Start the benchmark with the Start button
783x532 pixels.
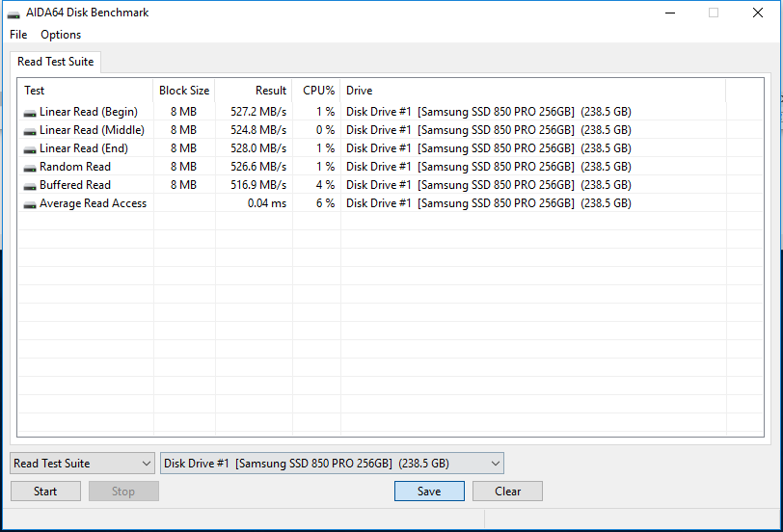(45, 492)
